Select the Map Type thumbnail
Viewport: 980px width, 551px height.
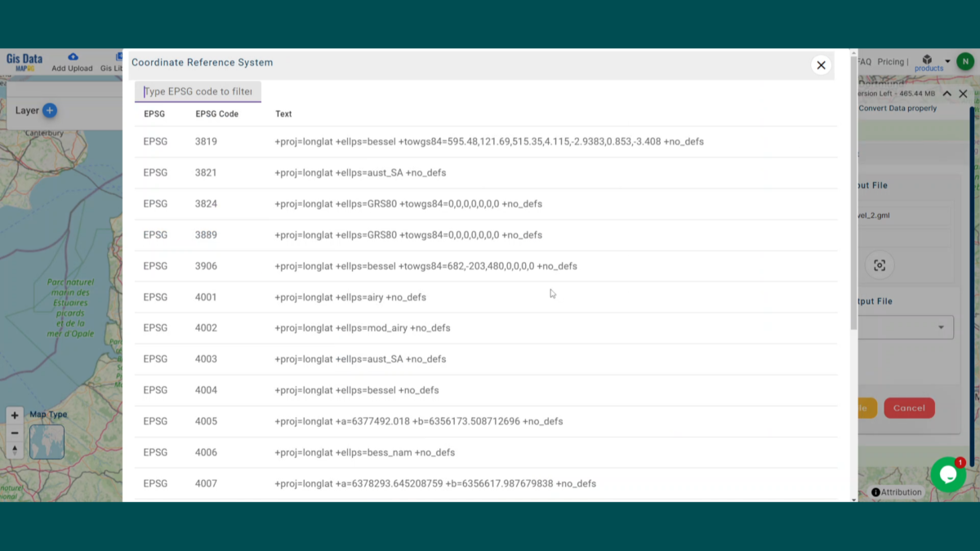tap(47, 442)
